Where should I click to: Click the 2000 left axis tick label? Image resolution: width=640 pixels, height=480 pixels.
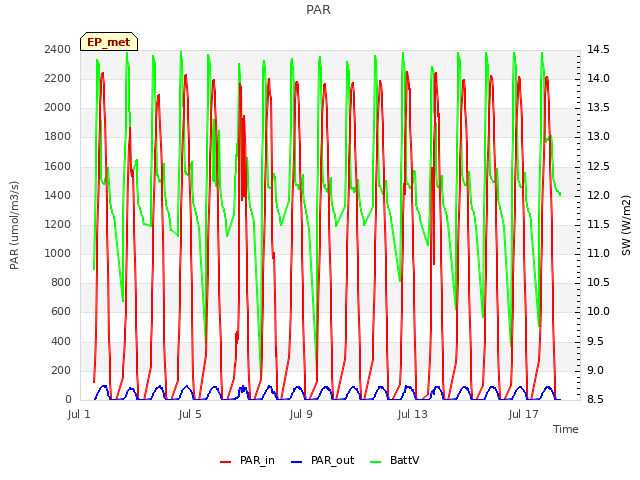tap(58, 107)
